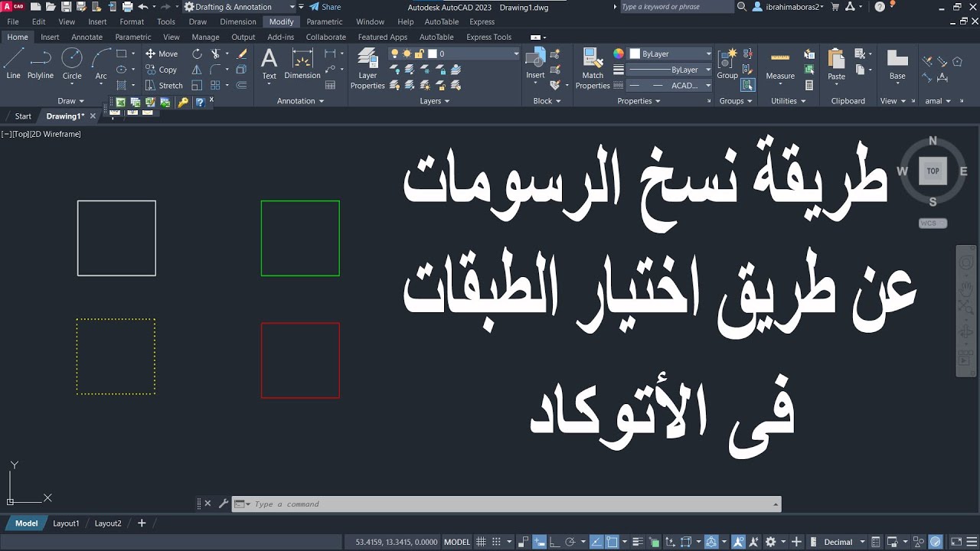980x551 pixels.
Task: Click the Share button
Action: pyautogui.click(x=325, y=7)
